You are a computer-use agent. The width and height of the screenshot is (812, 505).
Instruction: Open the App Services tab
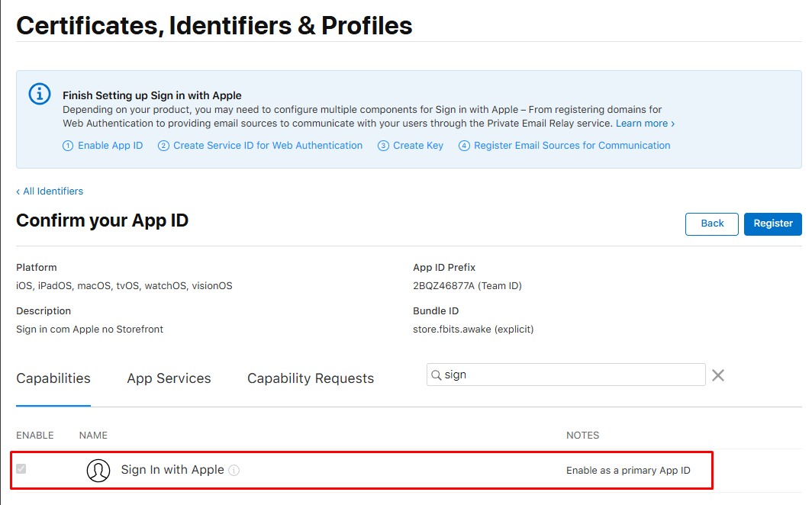pos(169,378)
